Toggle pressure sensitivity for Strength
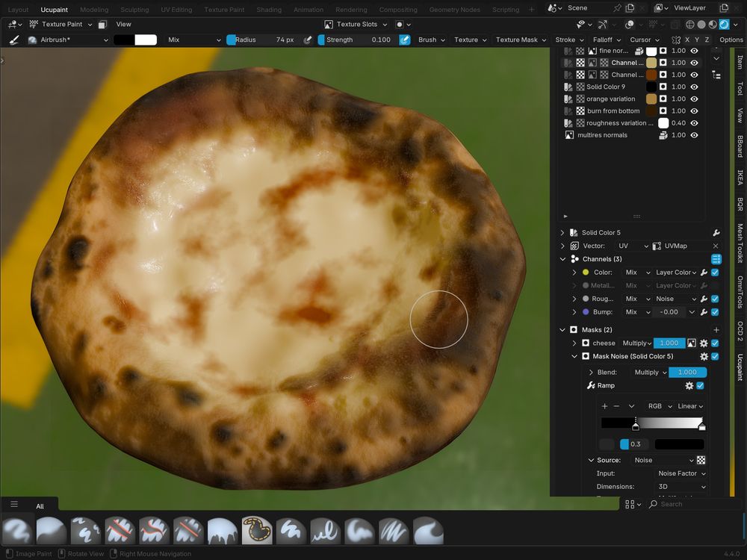747x560 pixels. [x=404, y=40]
